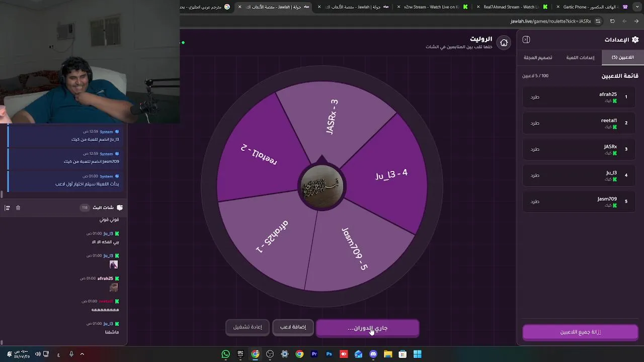
Task: Go back with browser back arrow
Action: (x=636, y=21)
